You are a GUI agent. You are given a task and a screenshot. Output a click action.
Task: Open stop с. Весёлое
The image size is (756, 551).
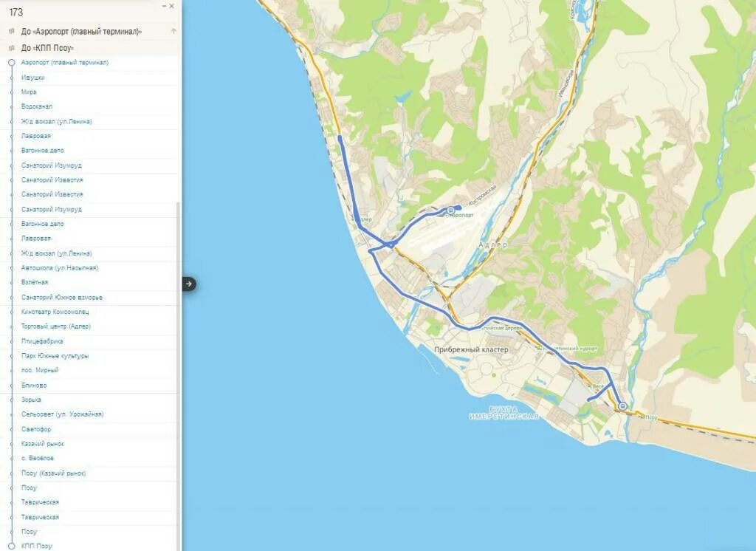[x=37, y=459]
